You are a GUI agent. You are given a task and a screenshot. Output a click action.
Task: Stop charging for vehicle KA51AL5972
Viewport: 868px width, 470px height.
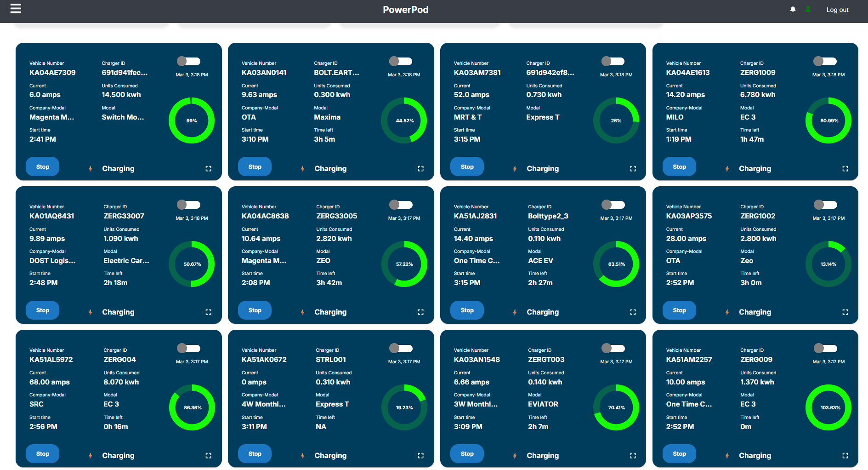(42, 453)
